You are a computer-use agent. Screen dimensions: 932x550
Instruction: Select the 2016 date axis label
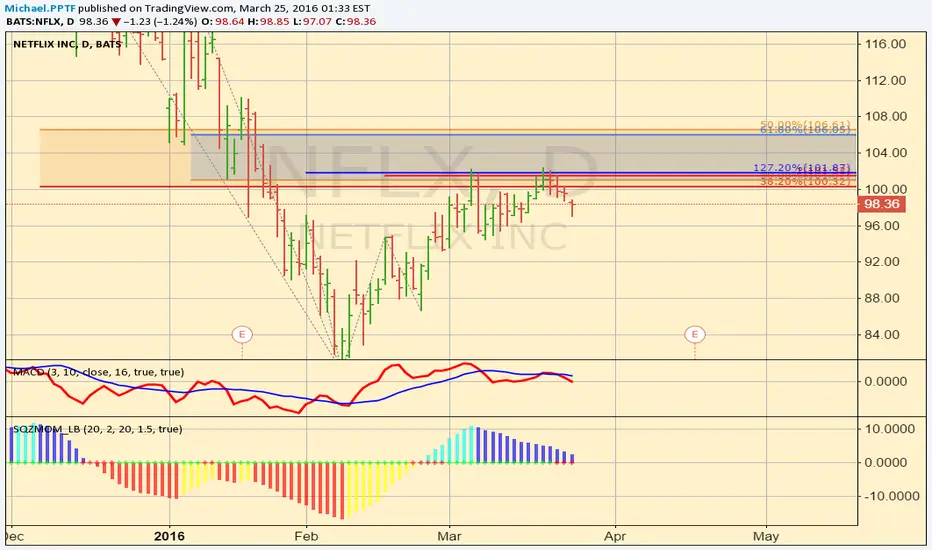(169, 536)
